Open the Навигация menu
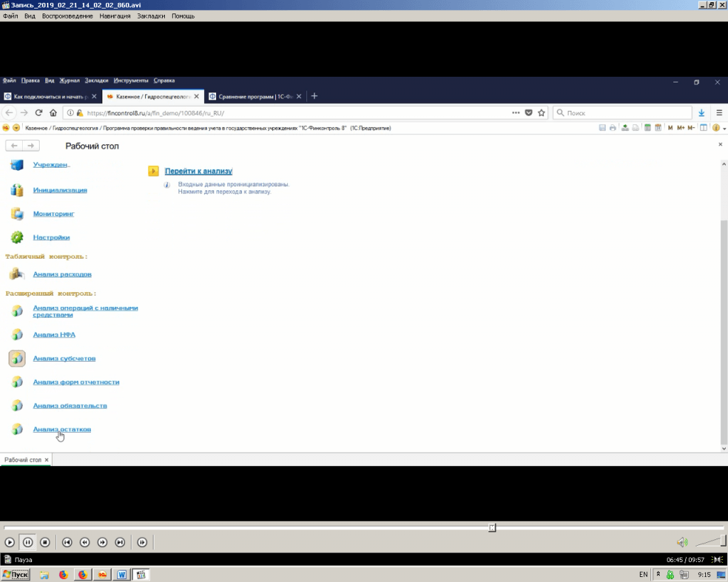The image size is (728, 582). click(114, 16)
